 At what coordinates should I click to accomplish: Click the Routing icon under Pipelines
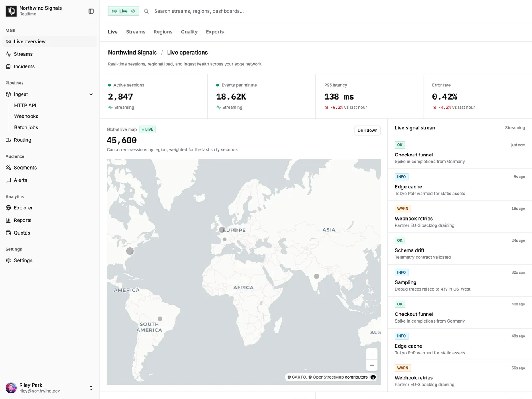click(x=8, y=140)
